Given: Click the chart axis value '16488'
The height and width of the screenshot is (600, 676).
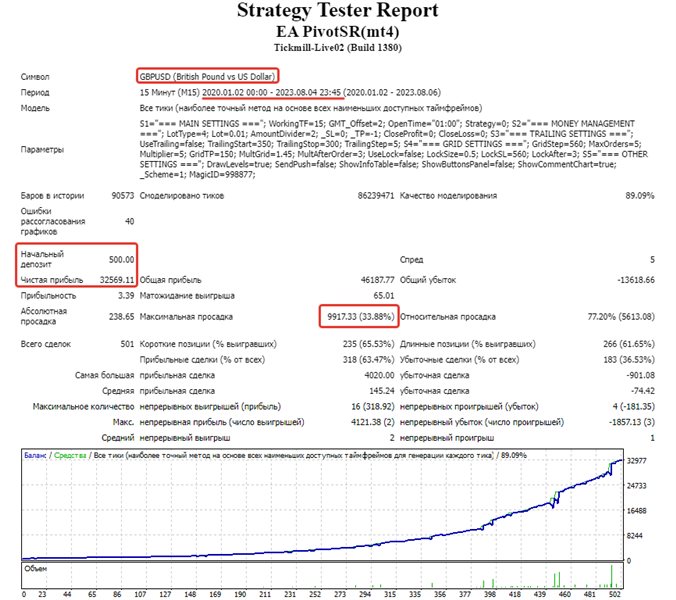Looking at the screenshot, I should pos(636,511).
